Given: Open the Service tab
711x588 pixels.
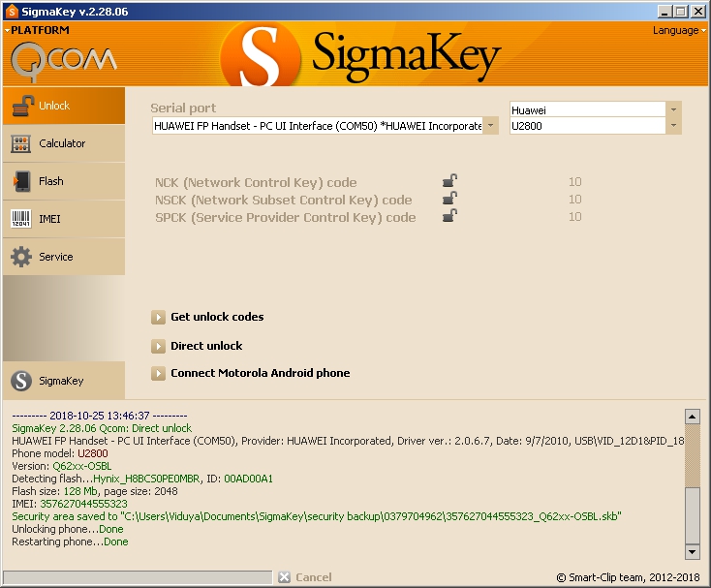Looking at the screenshot, I should 64,257.
